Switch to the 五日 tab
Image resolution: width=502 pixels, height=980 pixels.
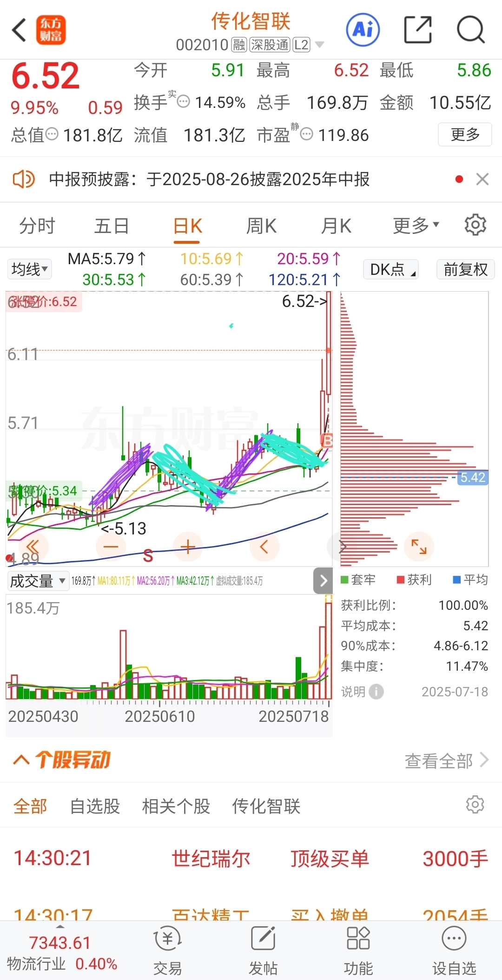pyautogui.click(x=112, y=226)
